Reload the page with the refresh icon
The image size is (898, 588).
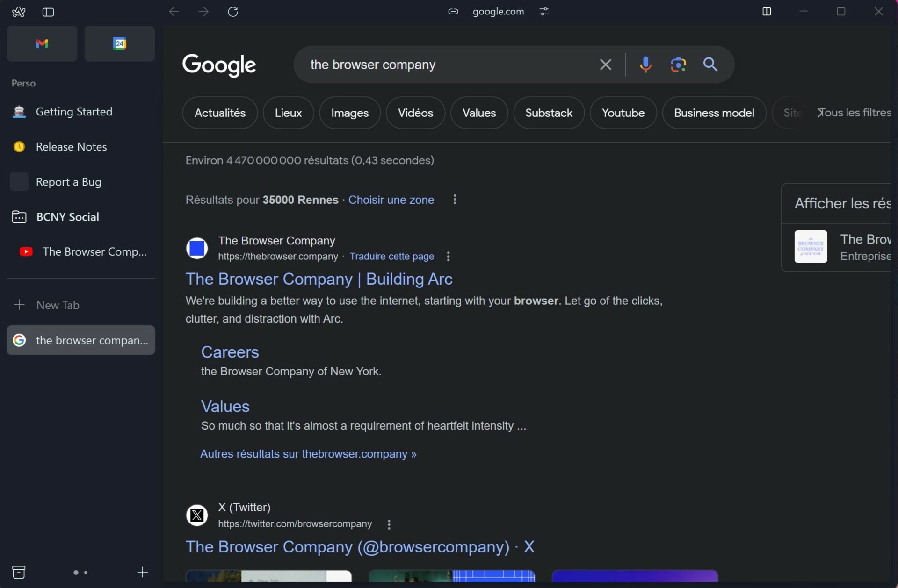click(x=233, y=12)
